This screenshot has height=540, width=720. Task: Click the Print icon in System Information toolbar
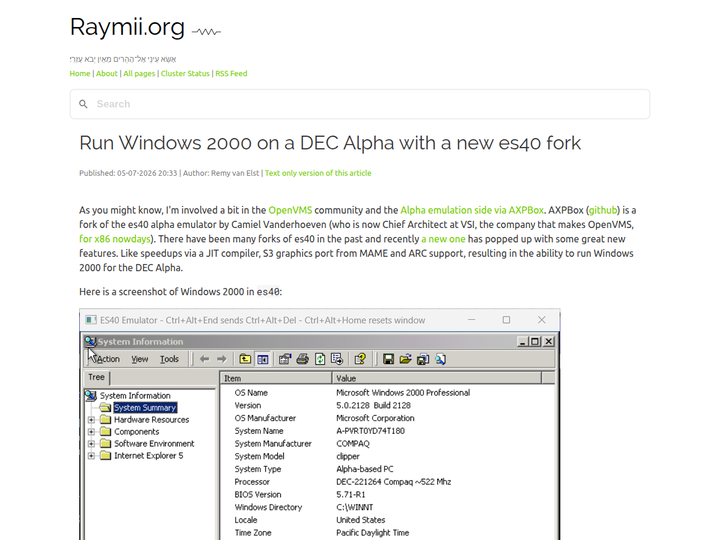point(302,359)
